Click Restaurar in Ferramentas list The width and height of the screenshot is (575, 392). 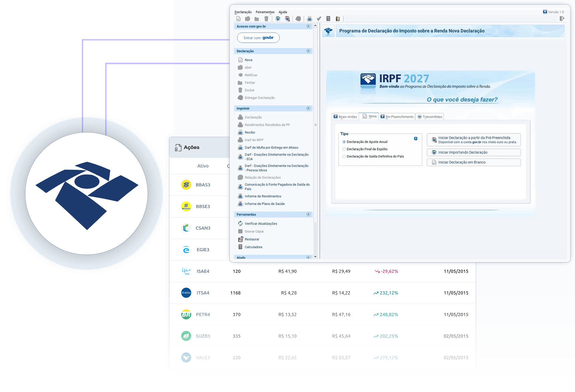coord(248,239)
